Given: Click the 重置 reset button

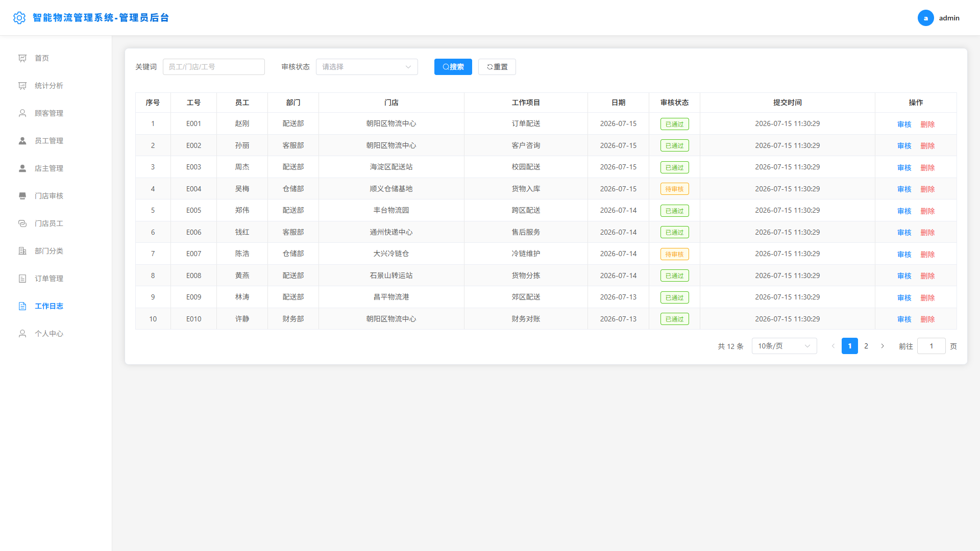Looking at the screenshot, I should pos(497,67).
